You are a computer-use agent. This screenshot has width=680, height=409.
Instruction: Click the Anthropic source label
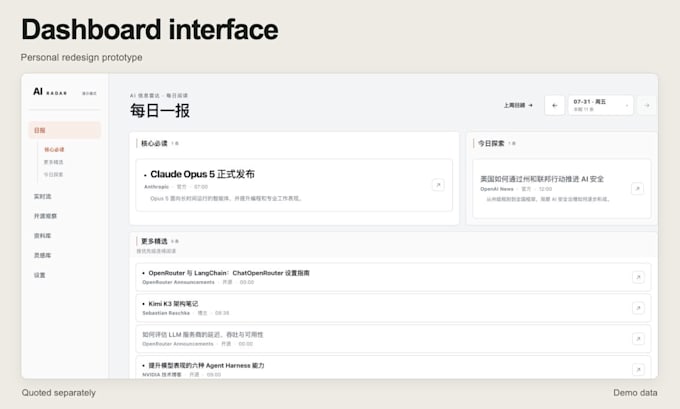coord(156,187)
